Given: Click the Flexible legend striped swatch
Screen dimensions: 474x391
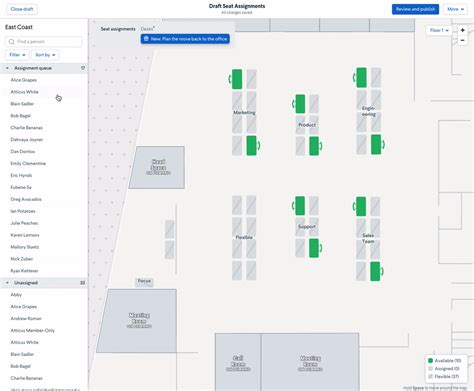Looking at the screenshot, I should pos(430,377).
